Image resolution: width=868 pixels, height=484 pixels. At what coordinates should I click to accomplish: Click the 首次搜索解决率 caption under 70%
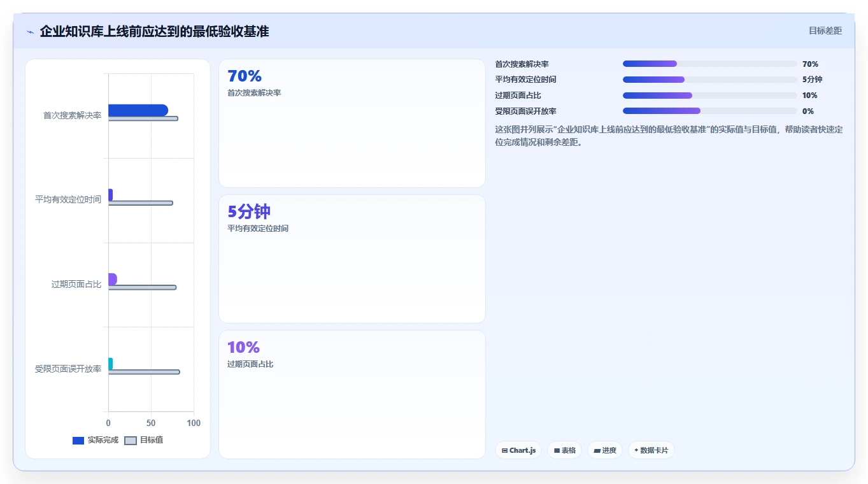point(254,93)
